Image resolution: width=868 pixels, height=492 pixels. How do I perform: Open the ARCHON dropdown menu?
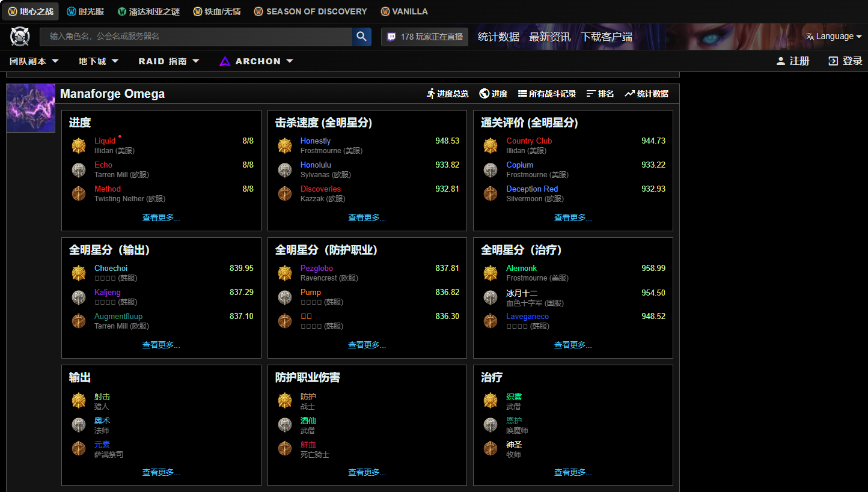pyautogui.click(x=257, y=61)
